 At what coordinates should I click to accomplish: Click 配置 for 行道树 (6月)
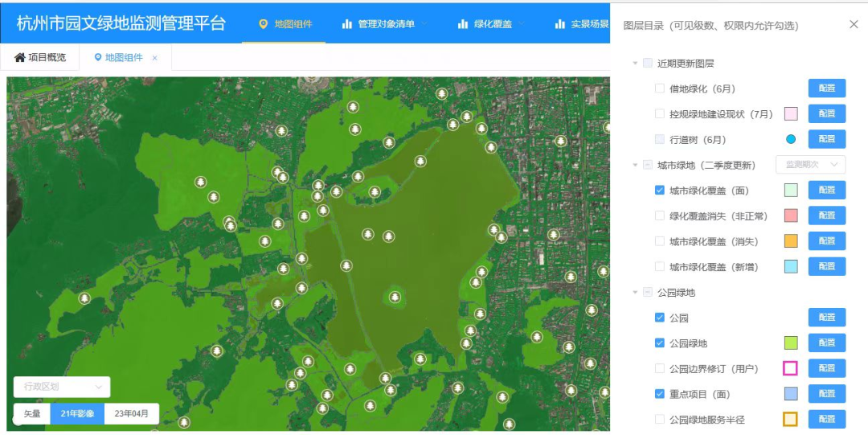point(826,139)
